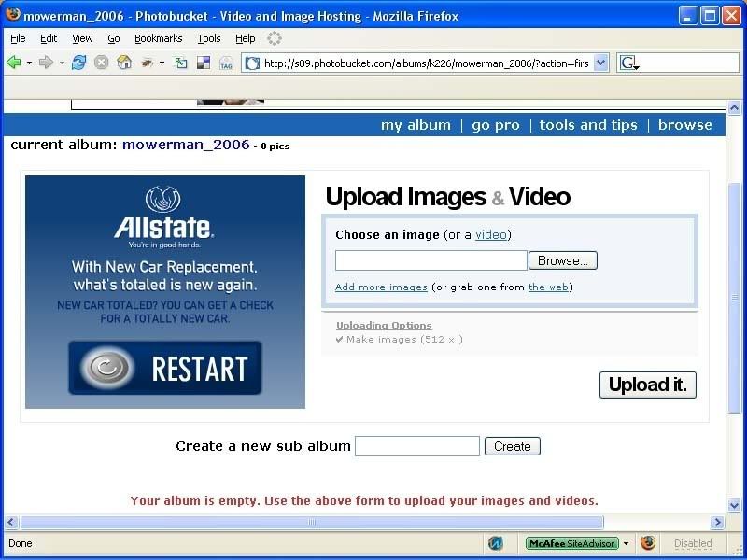This screenshot has height=560, width=747.
Task: Click the Firefox icon in the status bar
Action: pyautogui.click(x=647, y=543)
